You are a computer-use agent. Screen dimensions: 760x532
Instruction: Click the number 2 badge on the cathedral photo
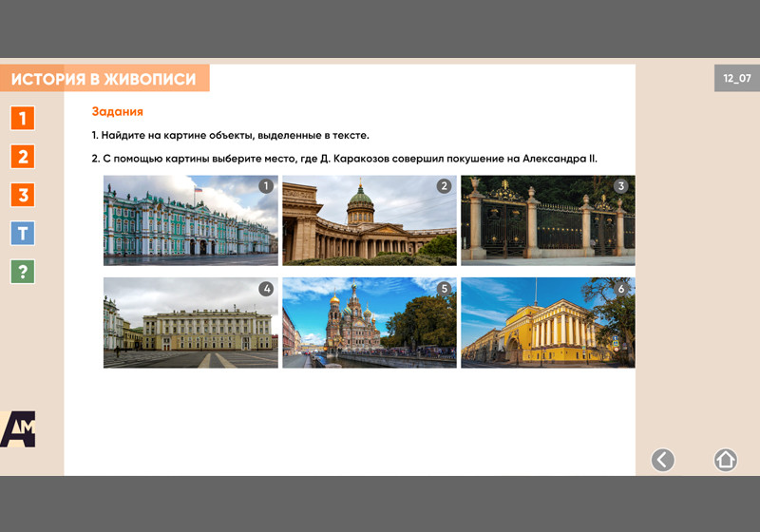[444, 186]
